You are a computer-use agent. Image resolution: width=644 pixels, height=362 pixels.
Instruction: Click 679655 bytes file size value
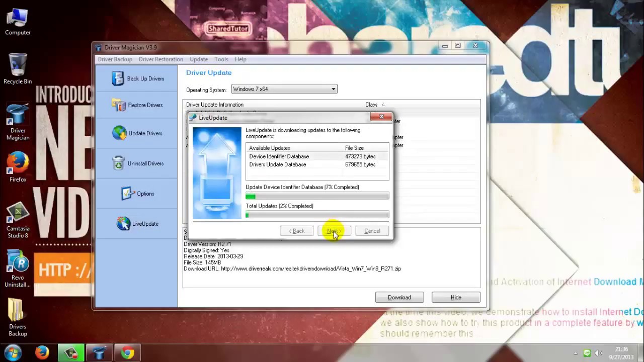pos(360,164)
